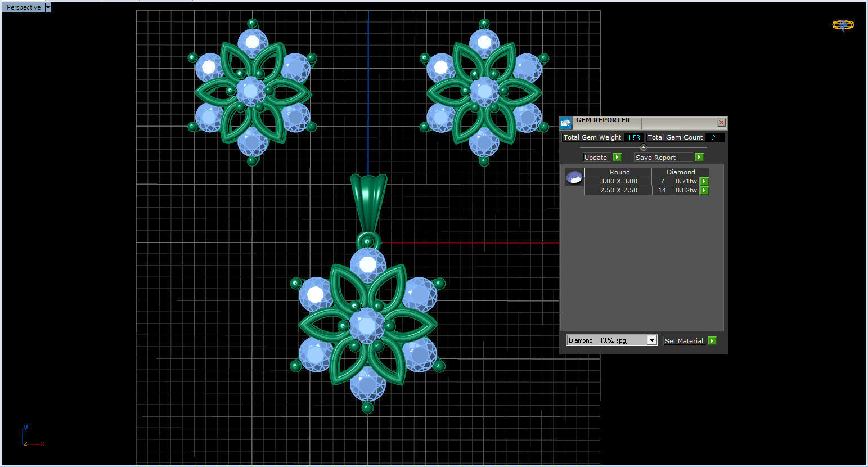Open the Perspective viewport menu arrow
The width and height of the screenshot is (868, 467).
(48, 7)
